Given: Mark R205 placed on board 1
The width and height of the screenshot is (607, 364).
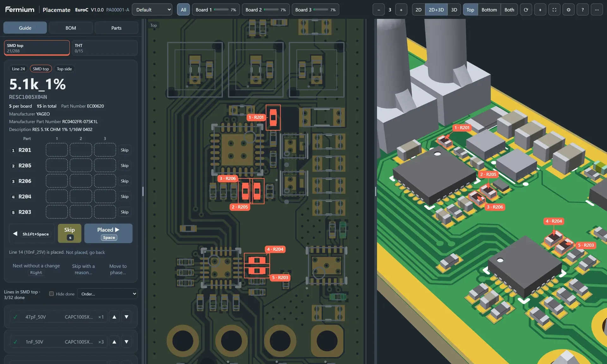Looking at the screenshot, I should [x=57, y=165].
